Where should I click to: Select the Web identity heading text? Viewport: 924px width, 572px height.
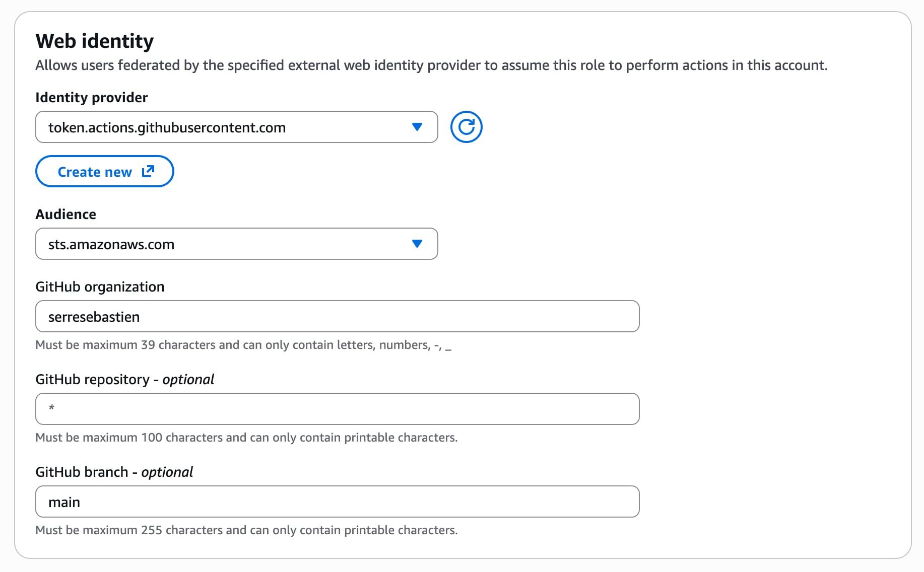(94, 41)
